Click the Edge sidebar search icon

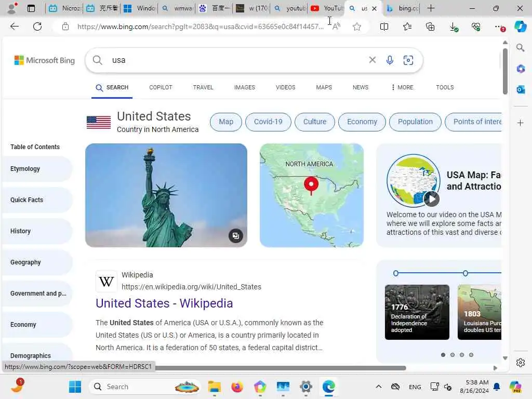pos(521,48)
